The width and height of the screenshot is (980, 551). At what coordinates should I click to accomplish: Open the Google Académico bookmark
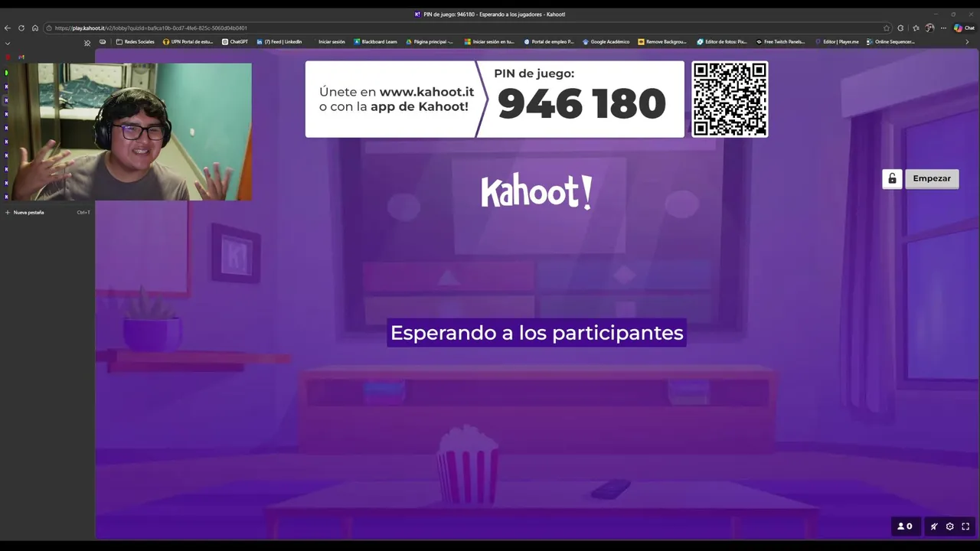click(x=606, y=41)
